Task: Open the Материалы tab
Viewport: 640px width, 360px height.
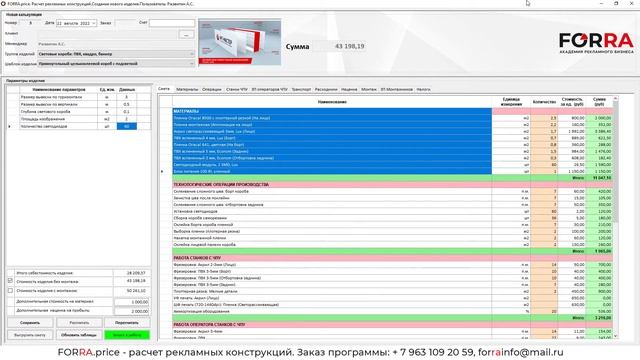Action: (187, 89)
